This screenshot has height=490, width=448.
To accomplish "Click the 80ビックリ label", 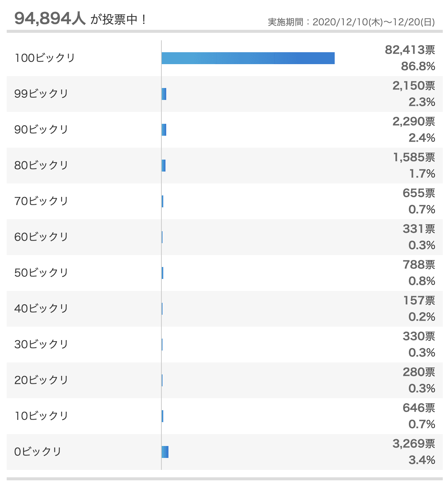I will click(41, 165).
